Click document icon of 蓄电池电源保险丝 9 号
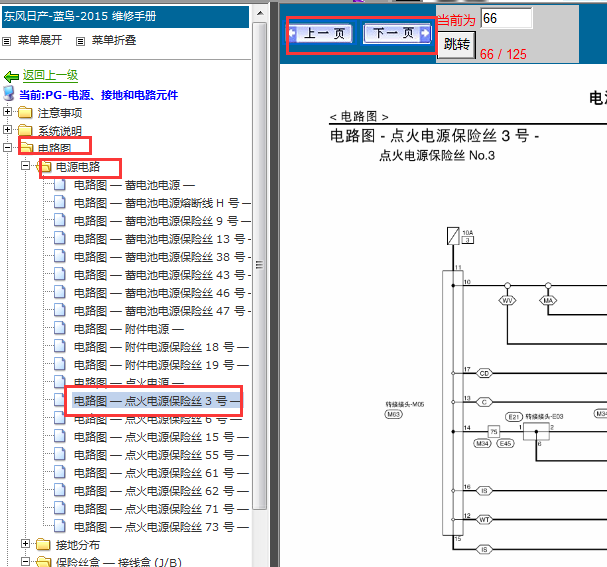Viewport: 607px width, 567px height. pyautogui.click(x=60, y=220)
